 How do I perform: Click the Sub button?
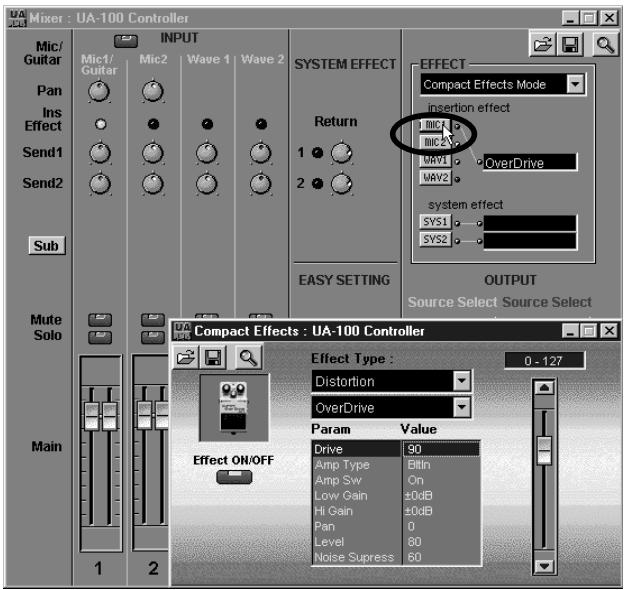coord(47,246)
